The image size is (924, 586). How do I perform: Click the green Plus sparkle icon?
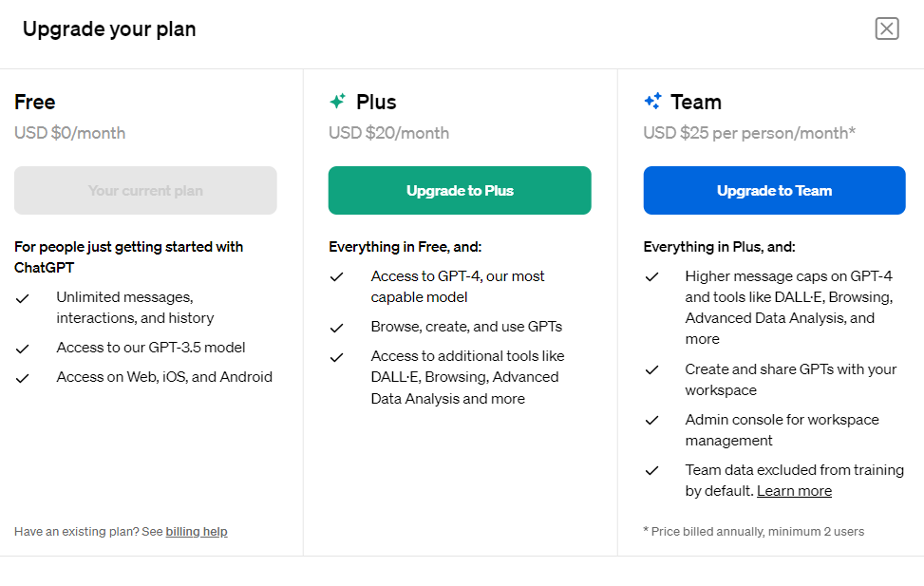tap(338, 102)
